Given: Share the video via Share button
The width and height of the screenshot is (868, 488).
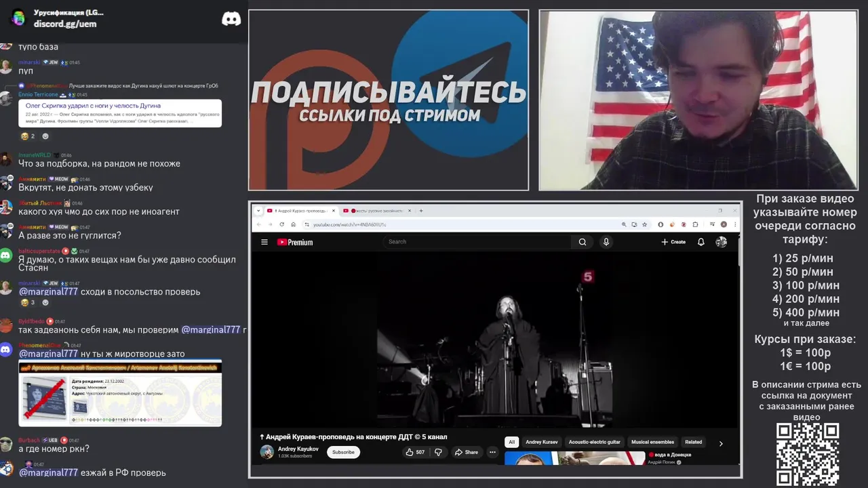Looking at the screenshot, I should [x=467, y=452].
